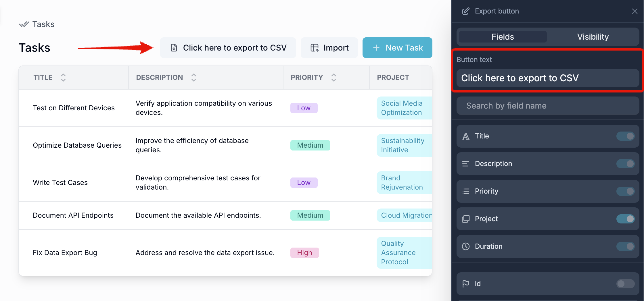The height and width of the screenshot is (301, 644).
Task: Toggle the Duration field switch
Action: [625, 246]
